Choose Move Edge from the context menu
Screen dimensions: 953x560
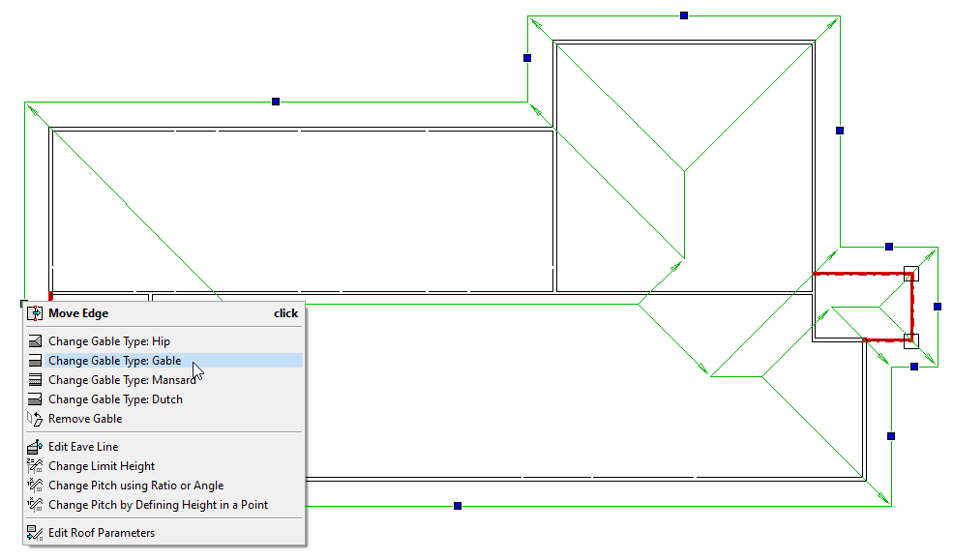[78, 313]
